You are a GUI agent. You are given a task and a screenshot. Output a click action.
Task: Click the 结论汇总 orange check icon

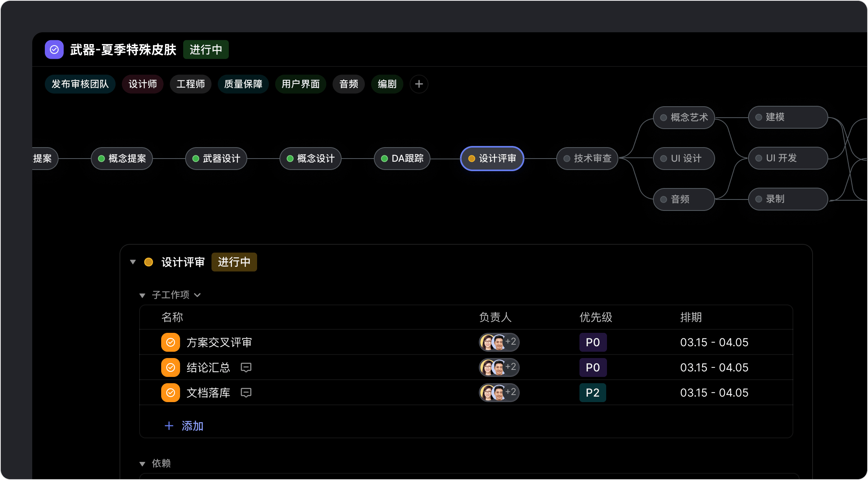point(170,367)
